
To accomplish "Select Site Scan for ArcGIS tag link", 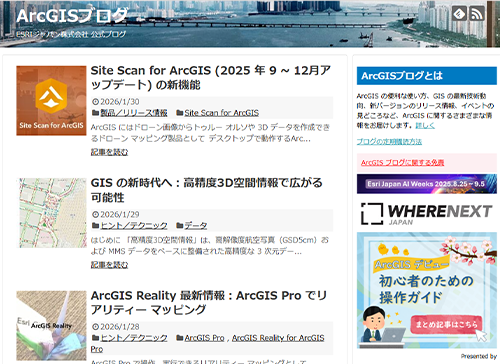I will [x=222, y=113].
